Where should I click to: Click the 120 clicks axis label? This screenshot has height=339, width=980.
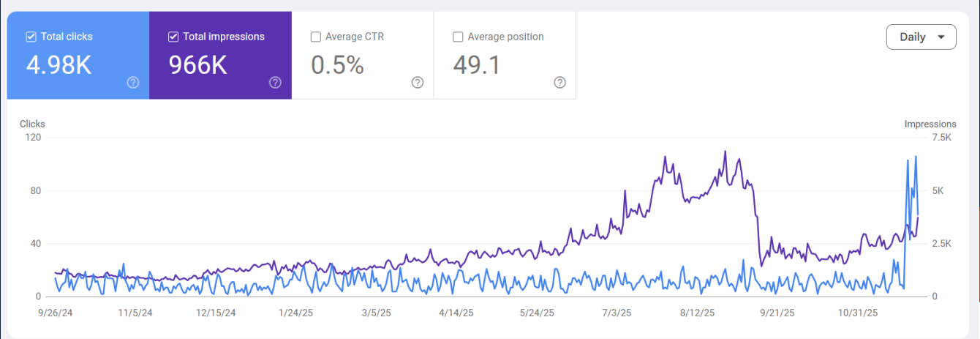click(x=33, y=138)
